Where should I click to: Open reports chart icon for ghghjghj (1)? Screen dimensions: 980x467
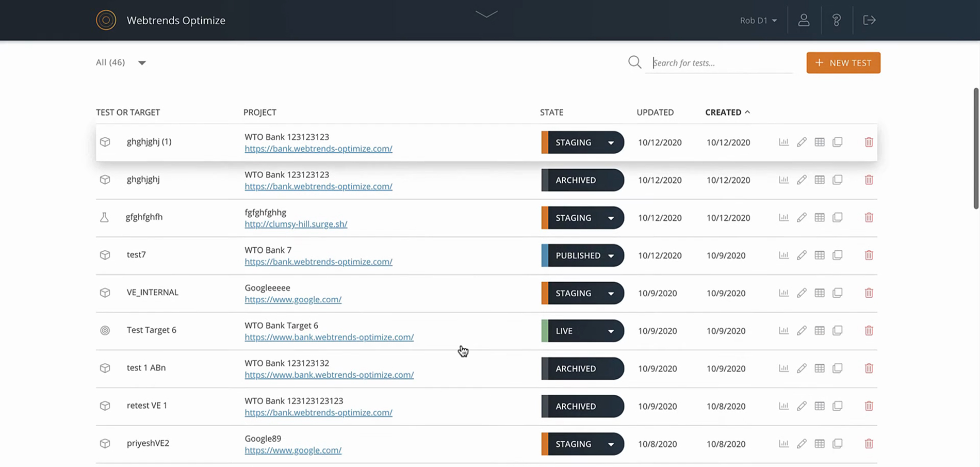click(783, 142)
